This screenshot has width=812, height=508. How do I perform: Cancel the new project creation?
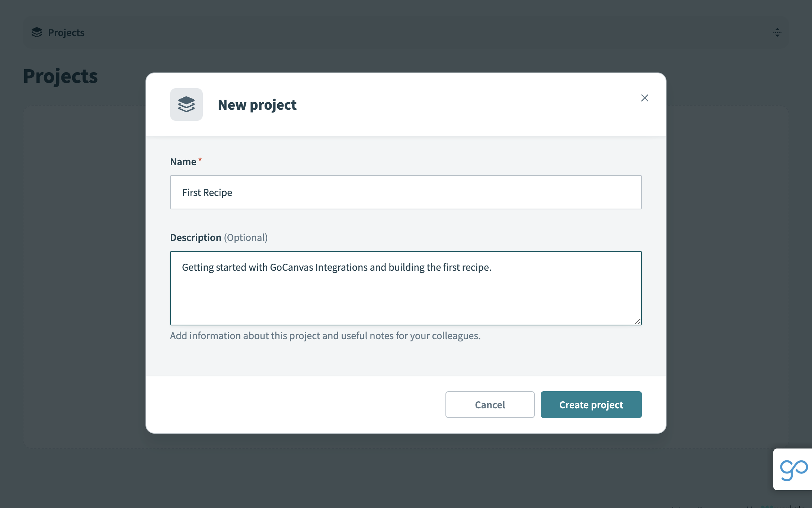[490, 405]
